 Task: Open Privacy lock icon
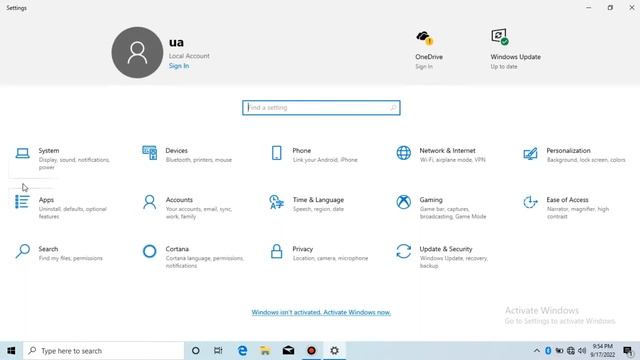276,251
